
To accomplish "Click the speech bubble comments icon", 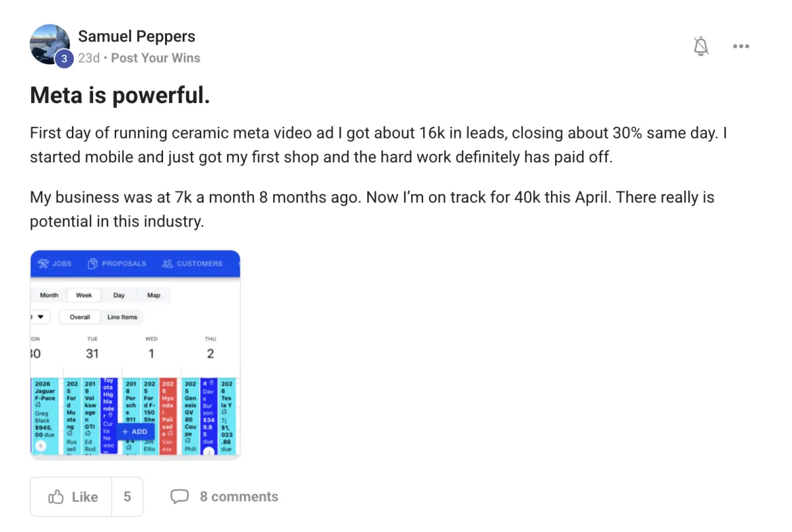I will [180, 496].
